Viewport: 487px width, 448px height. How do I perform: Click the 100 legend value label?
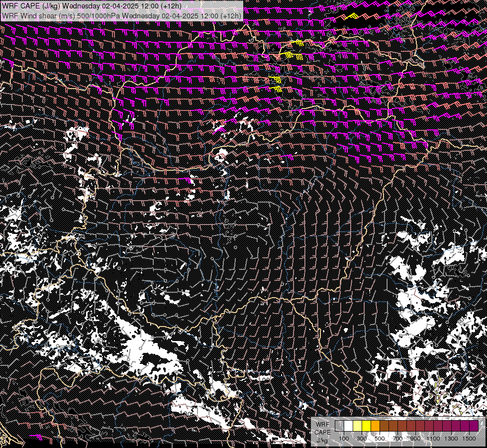point(344,439)
